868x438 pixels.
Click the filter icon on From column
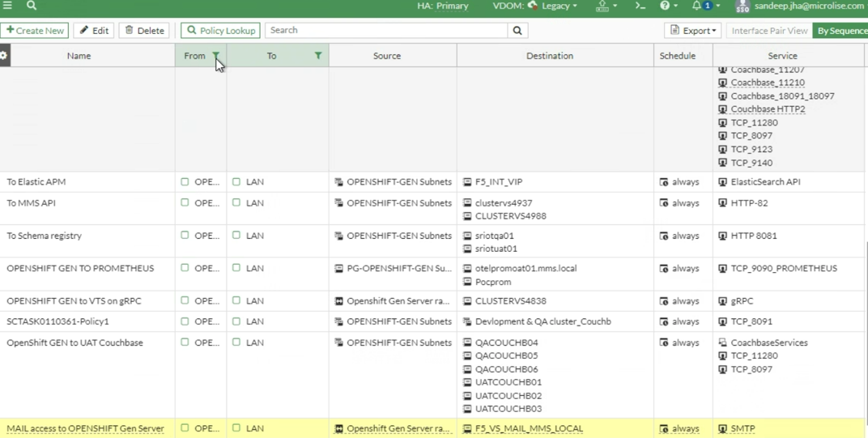pyautogui.click(x=216, y=56)
